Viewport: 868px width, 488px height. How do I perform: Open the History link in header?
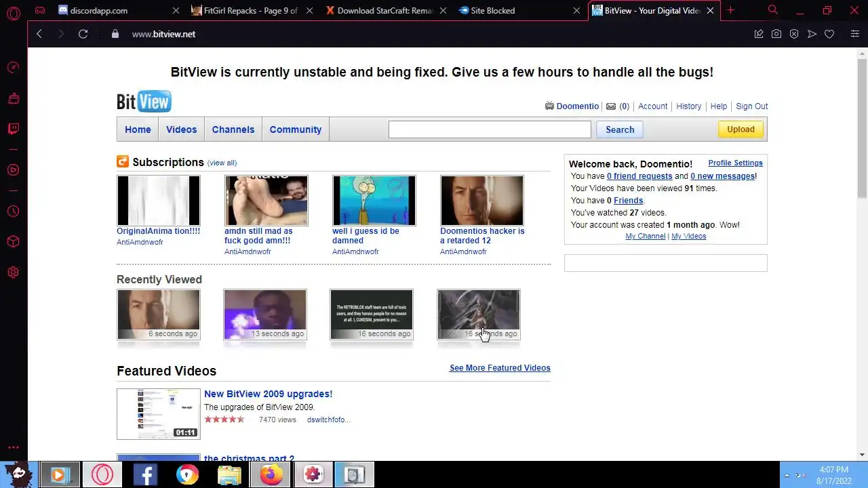tap(689, 106)
